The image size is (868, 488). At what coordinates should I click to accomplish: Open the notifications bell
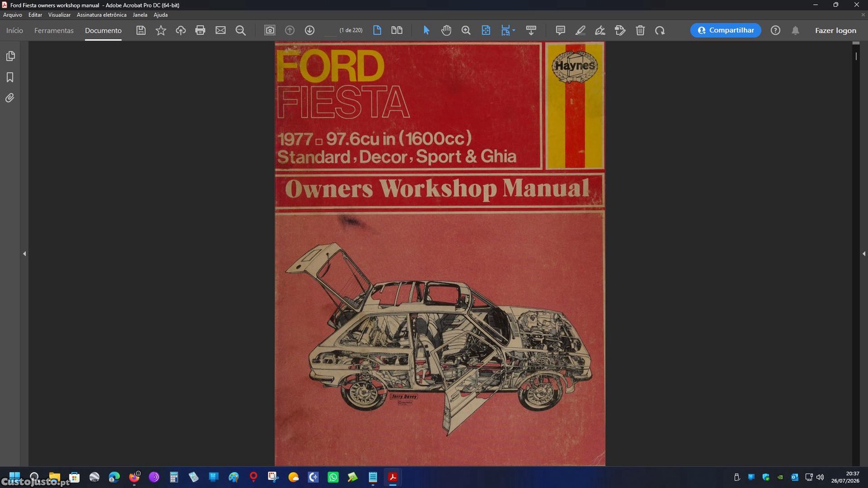point(796,30)
